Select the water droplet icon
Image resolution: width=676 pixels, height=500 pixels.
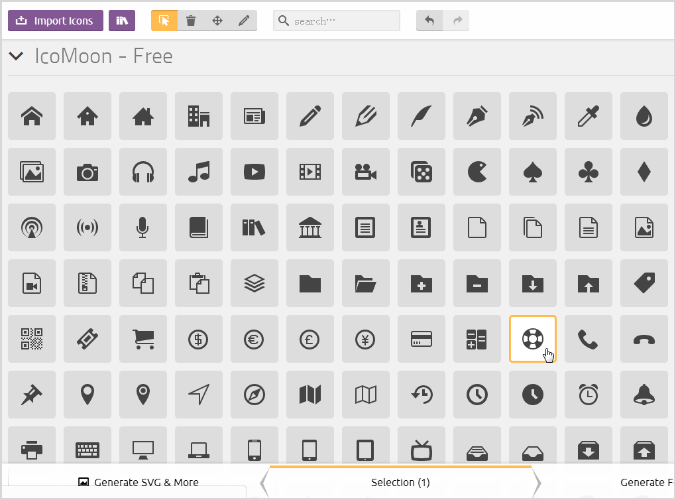[644, 116]
